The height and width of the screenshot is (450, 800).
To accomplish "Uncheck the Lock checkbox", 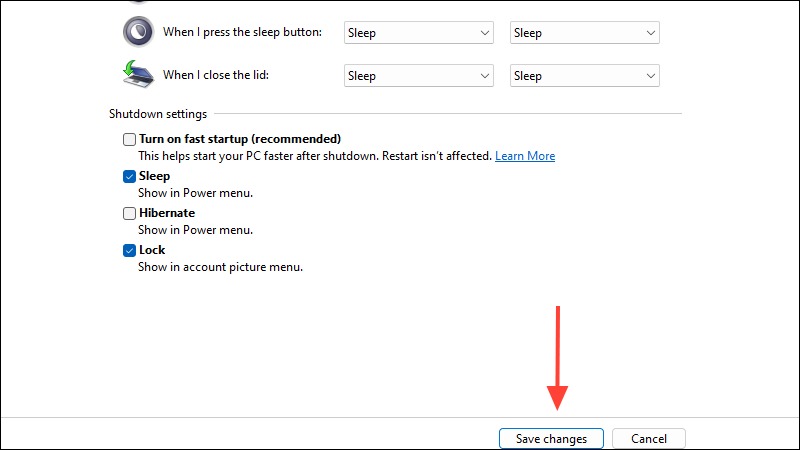I will [x=129, y=251].
